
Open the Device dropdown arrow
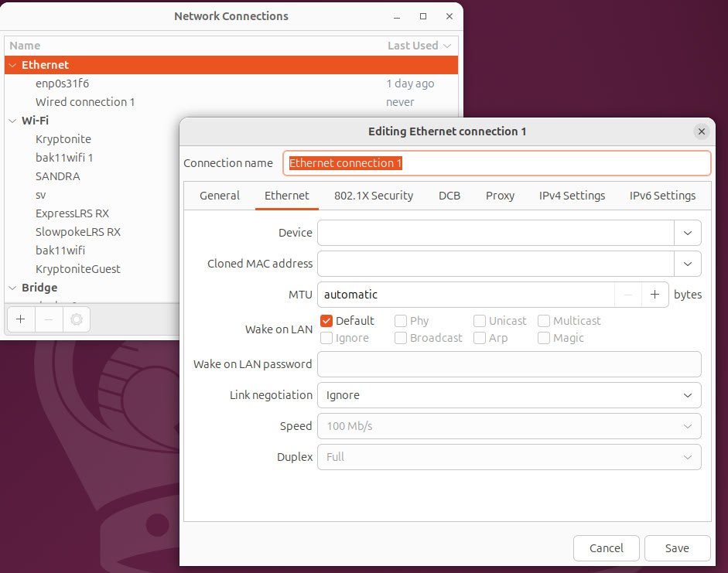coord(687,233)
